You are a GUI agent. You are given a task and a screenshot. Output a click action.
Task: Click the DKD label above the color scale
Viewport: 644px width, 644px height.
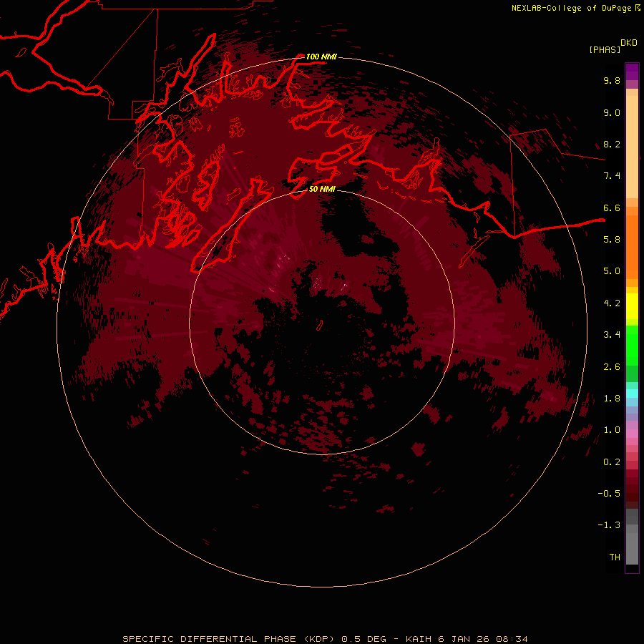[x=629, y=43]
